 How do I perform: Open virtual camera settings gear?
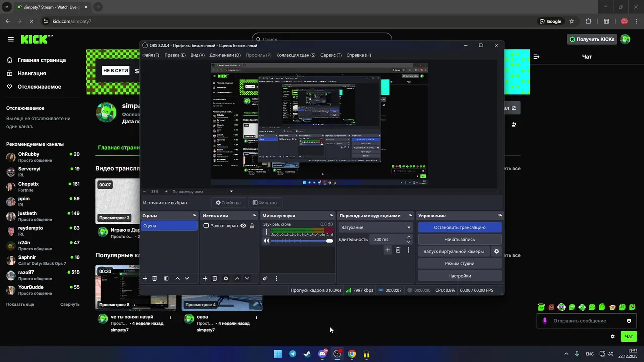496,251
